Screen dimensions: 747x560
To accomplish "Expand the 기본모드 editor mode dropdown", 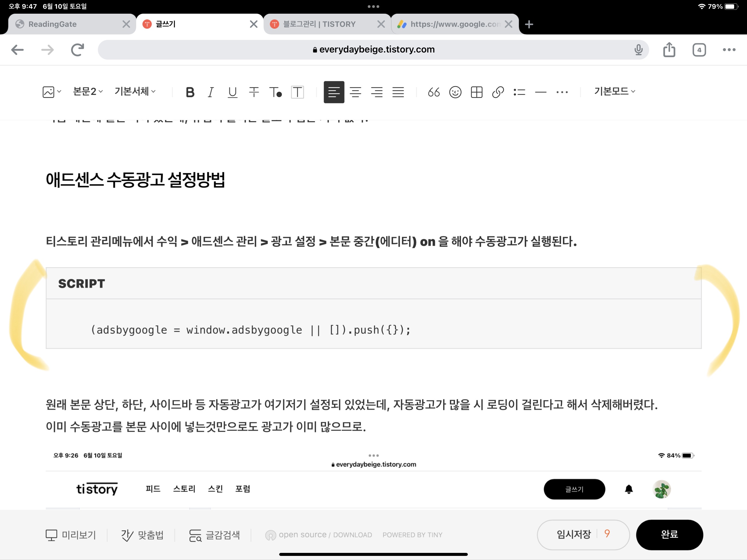I will coord(614,91).
